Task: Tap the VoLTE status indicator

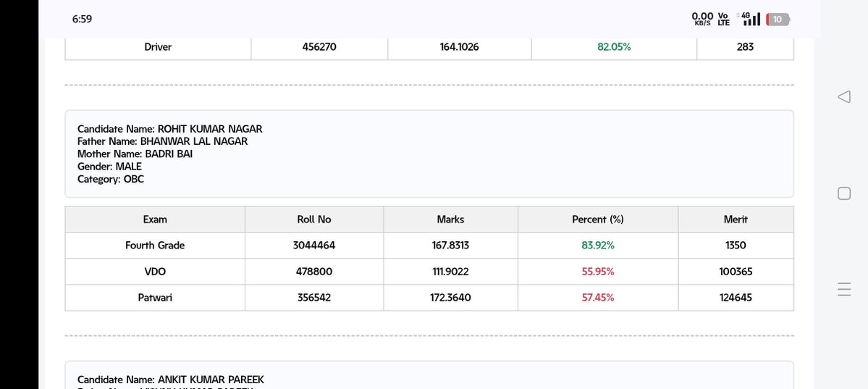Action: pyautogui.click(x=723, y=20)
